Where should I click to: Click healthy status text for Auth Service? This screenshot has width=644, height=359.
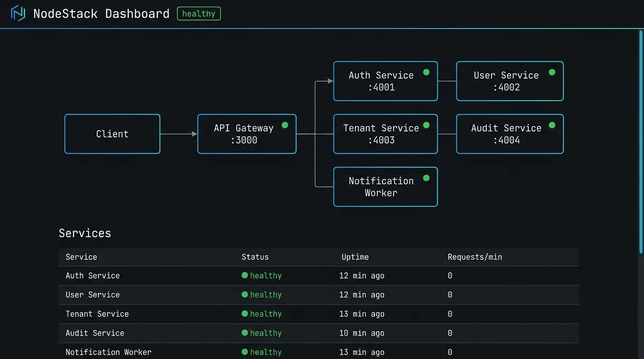[266, 276]
